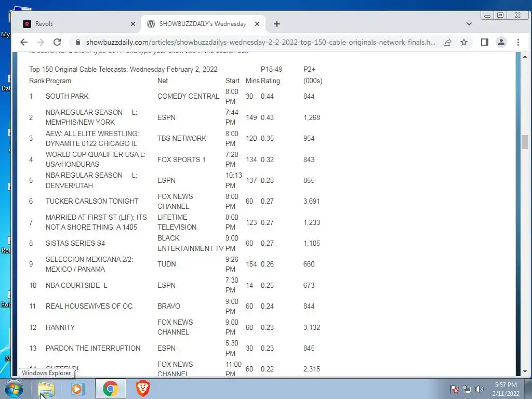Open the Windows Start menu
The image size is (532, 399).
point(14,389)
